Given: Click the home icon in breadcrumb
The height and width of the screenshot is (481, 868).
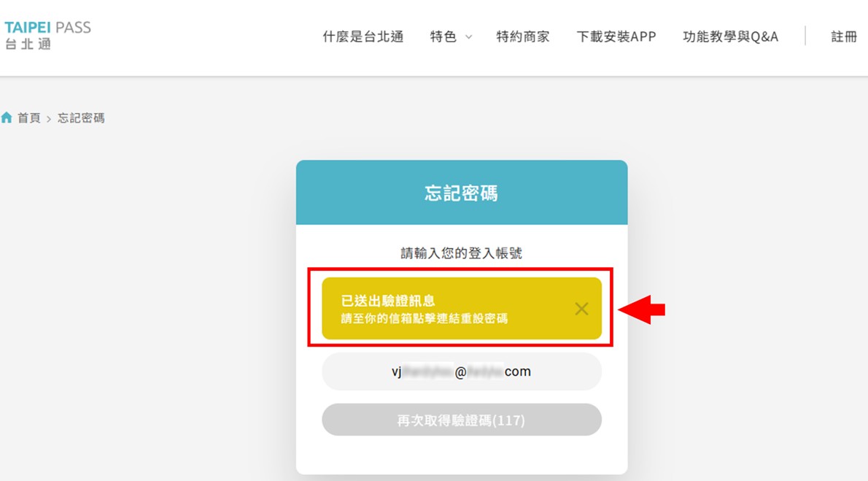Looking at the screenshot, I should [x=7, y=118].
